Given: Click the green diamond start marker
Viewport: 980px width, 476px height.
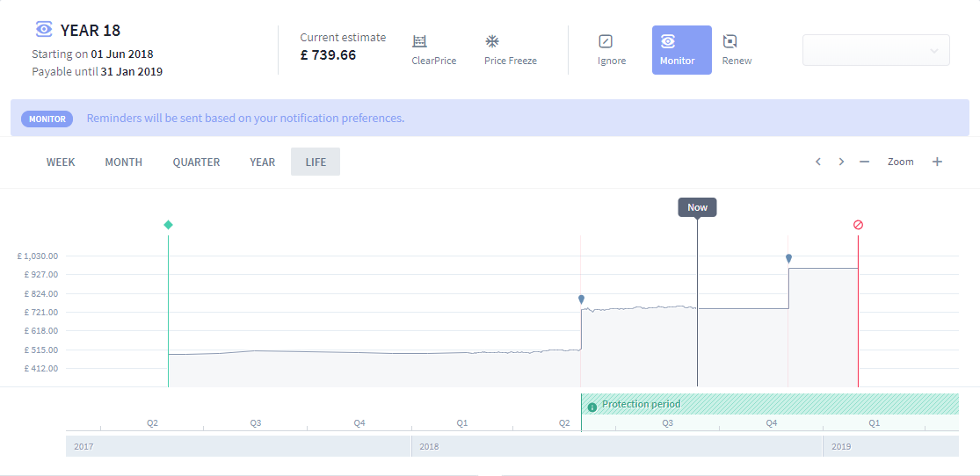Looking at the screenshot, I should [168, 225].
